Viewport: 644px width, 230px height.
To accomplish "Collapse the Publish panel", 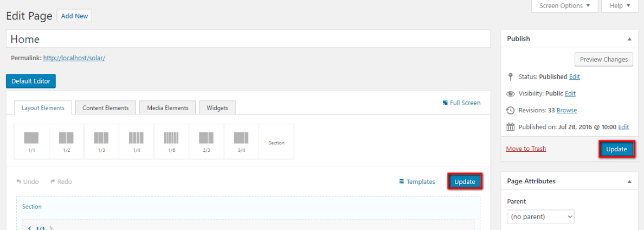I will point(629,39).
